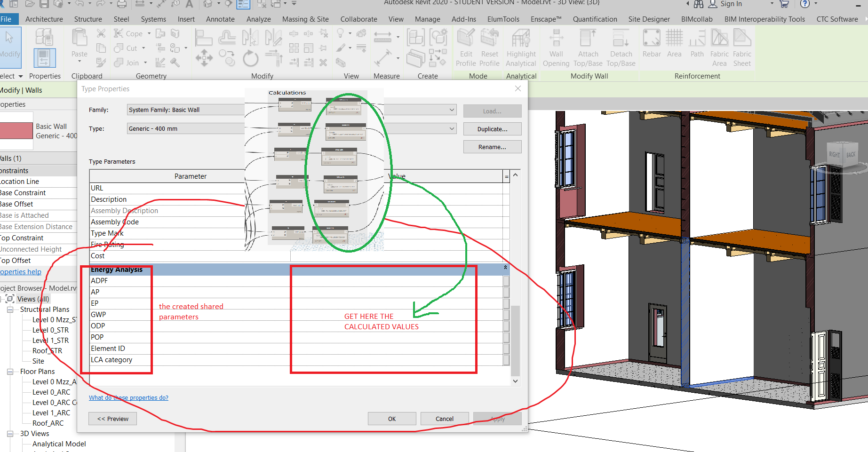Open 'What do these properties do?' link
Viewport: 868px width, 452px height.
128,398
